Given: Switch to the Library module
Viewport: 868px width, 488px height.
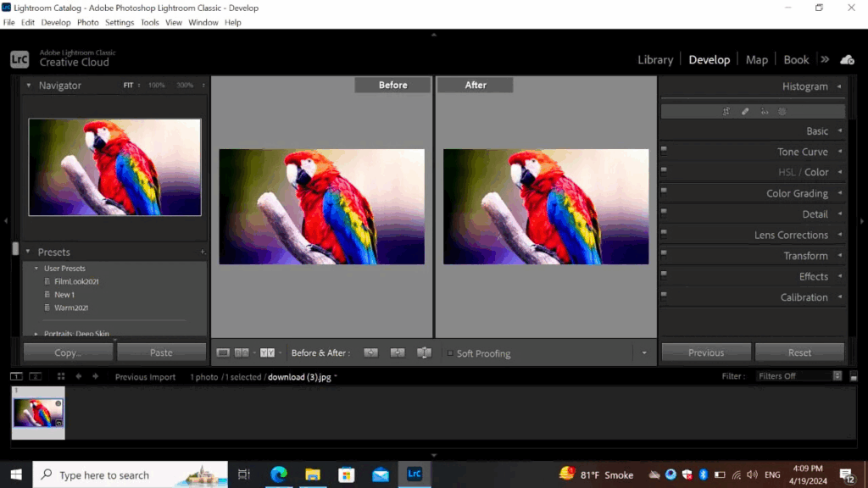Looking at the screenshot, I should pos(655,59).
